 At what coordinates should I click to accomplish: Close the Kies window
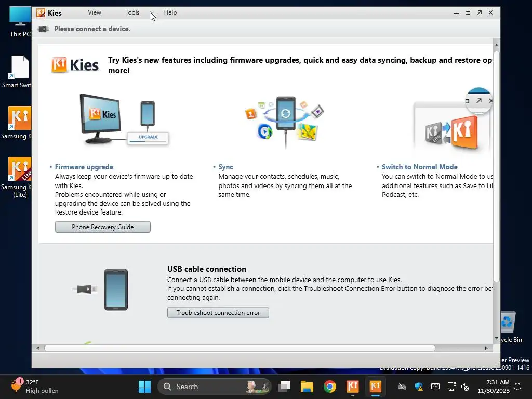[490, 12]
